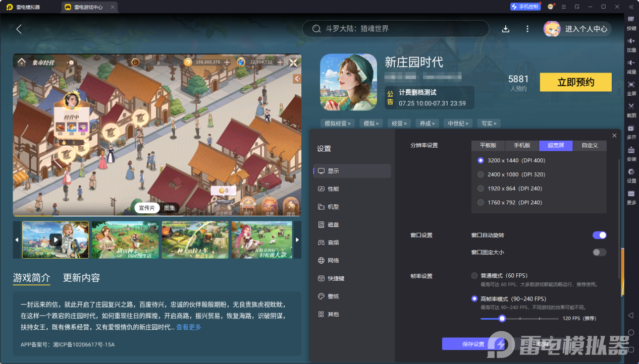The height and width of the screenshot is (364, 639).
Task: Click the 查看更多 link
Action: pos(188,327)
